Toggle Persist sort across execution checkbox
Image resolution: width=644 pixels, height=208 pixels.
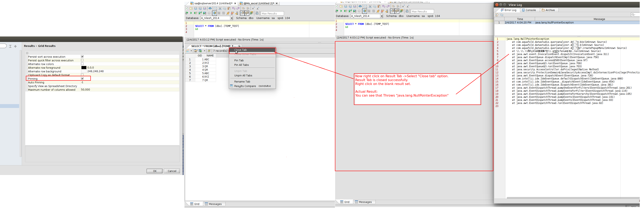[82, 56]
